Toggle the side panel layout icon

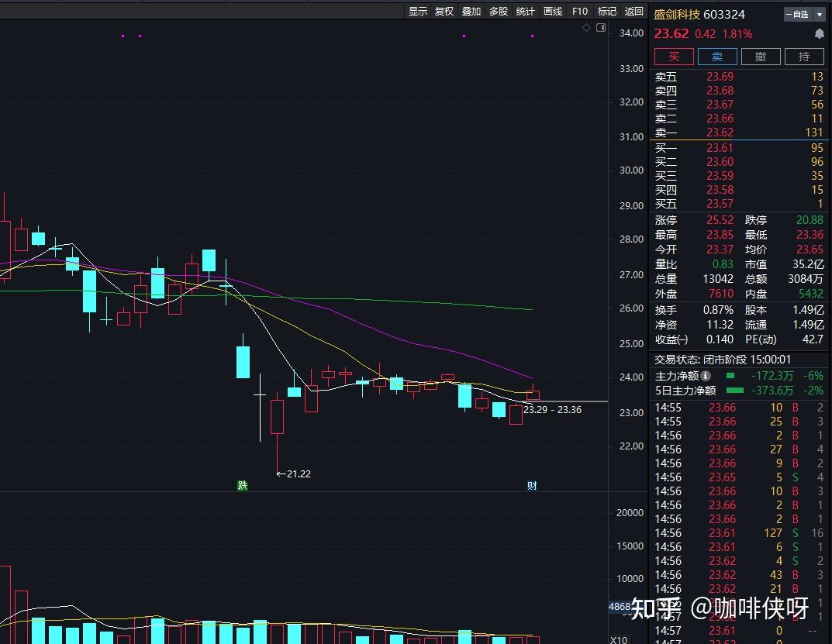coord(600,28)
